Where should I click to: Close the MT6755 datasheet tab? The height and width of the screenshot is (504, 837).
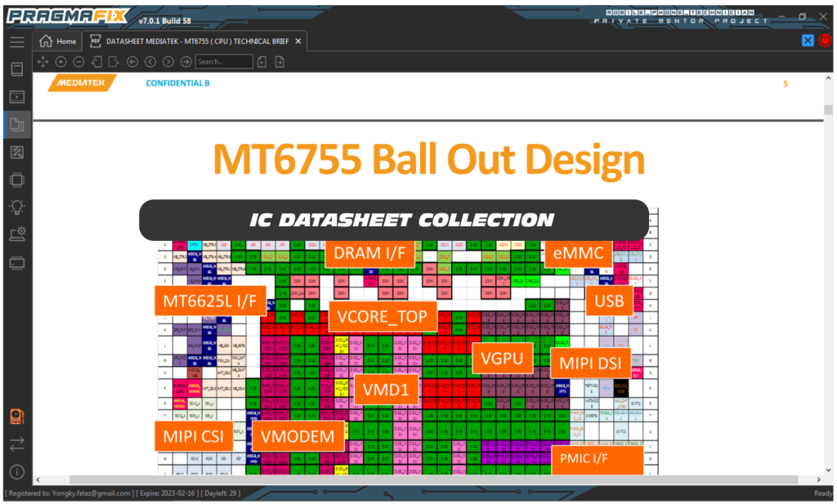[298, 41]
